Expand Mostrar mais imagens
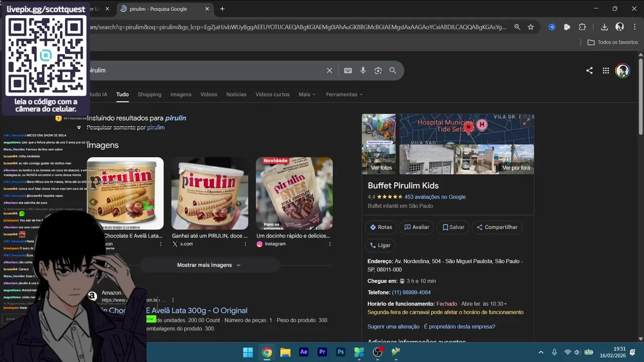Image resolution: width=644 pixels, height=362 pixels. pos(209,265)
